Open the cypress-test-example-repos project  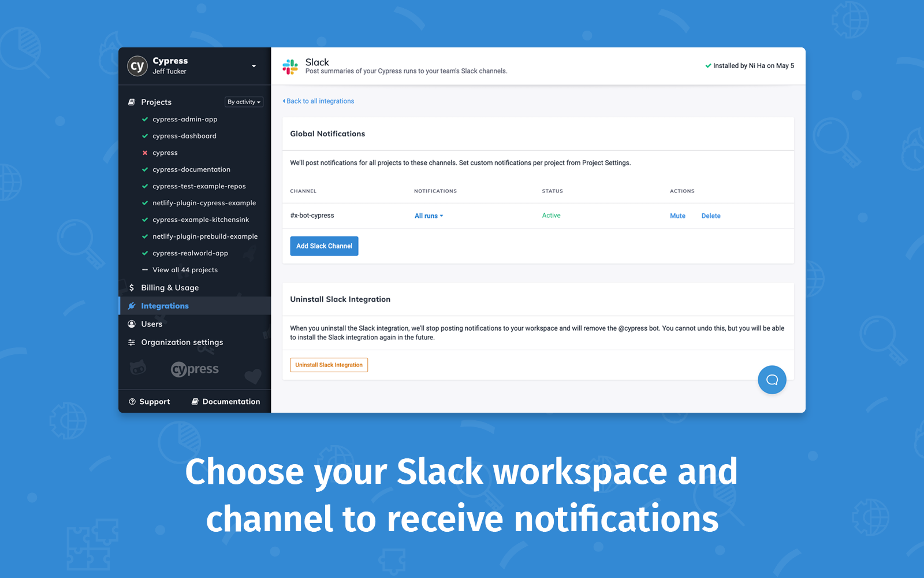(199, 187)
